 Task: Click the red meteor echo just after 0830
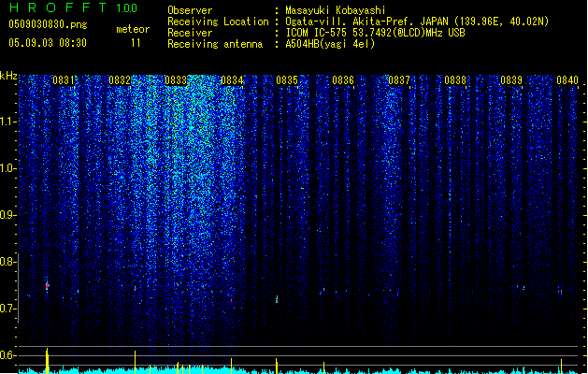(x=48, y=287)
